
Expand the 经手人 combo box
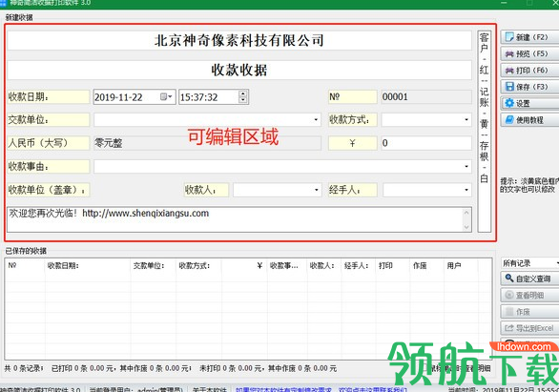pos(466,190)
